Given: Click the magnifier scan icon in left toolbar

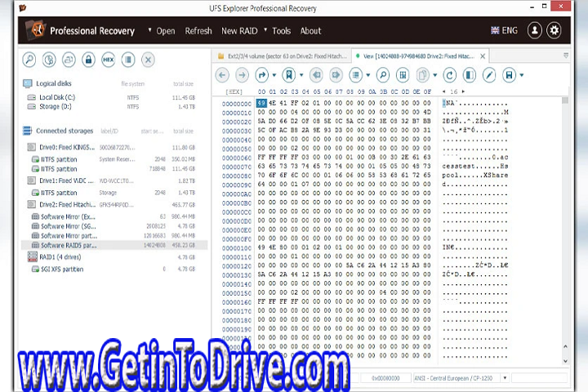Looking at the screenshot, I should [29, 60].
